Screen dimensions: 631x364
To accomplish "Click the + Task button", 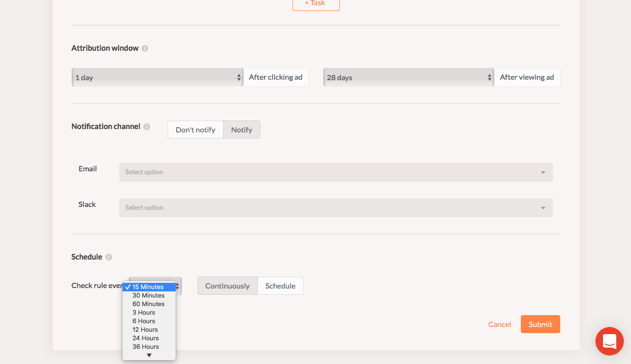I will 316,4.
